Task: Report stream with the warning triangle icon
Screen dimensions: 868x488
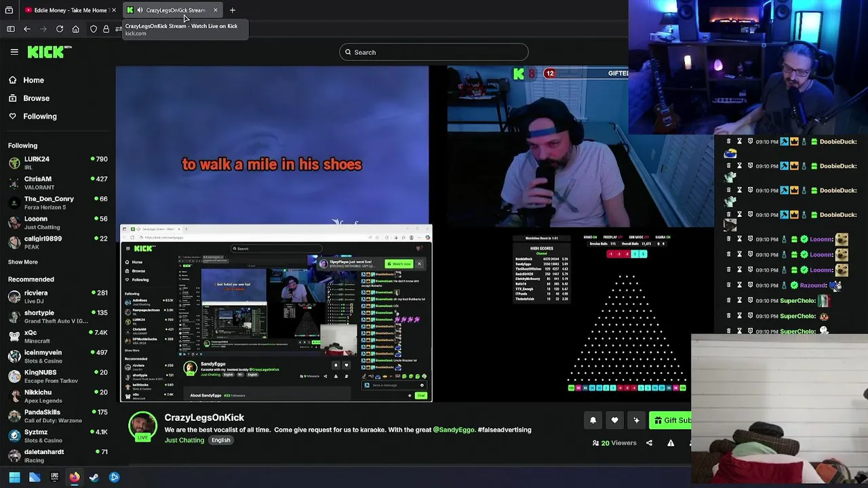Action: (x=671, y=443)
